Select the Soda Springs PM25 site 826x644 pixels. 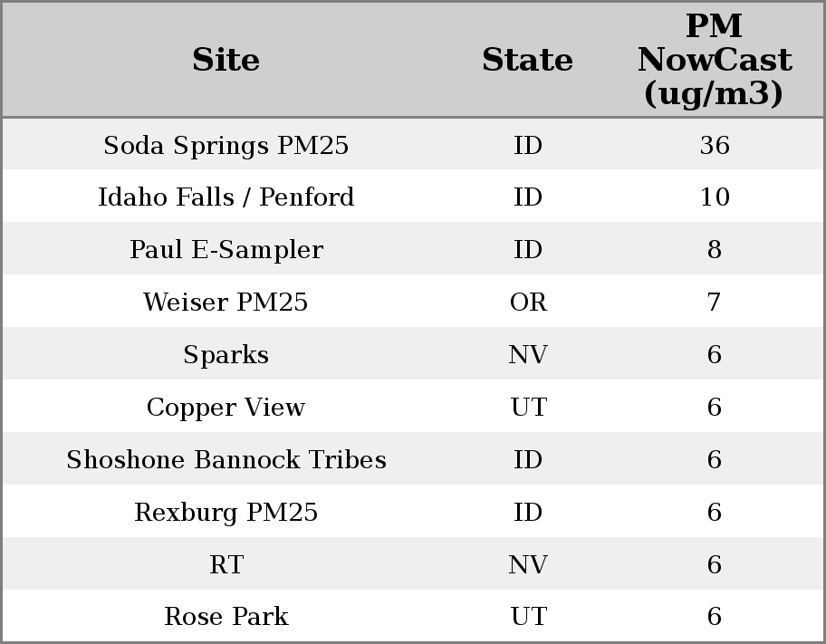tap(226, 145)
